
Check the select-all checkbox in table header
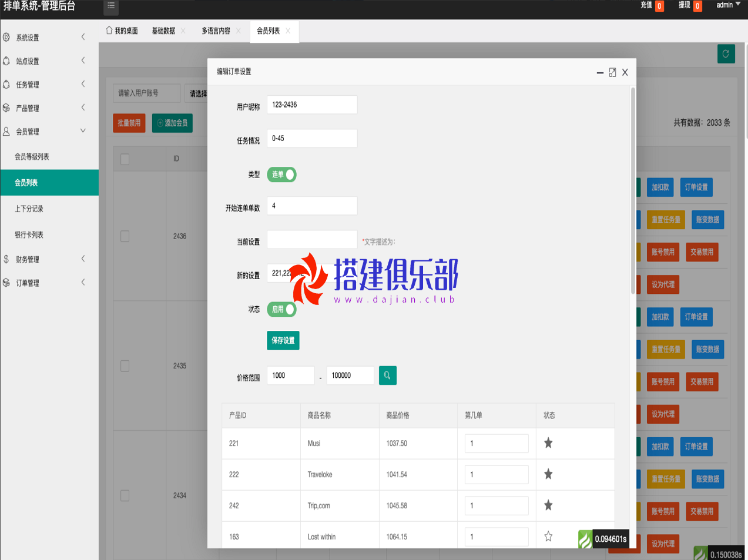[x=125, y=159]
